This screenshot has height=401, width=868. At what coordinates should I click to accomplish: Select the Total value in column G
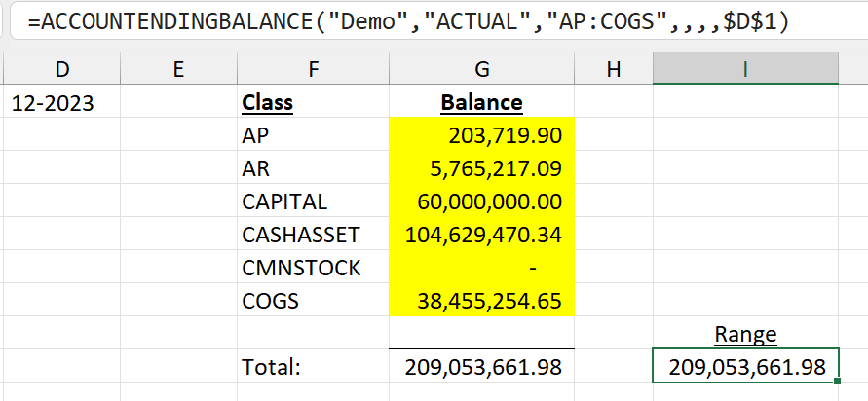(481, 366)
